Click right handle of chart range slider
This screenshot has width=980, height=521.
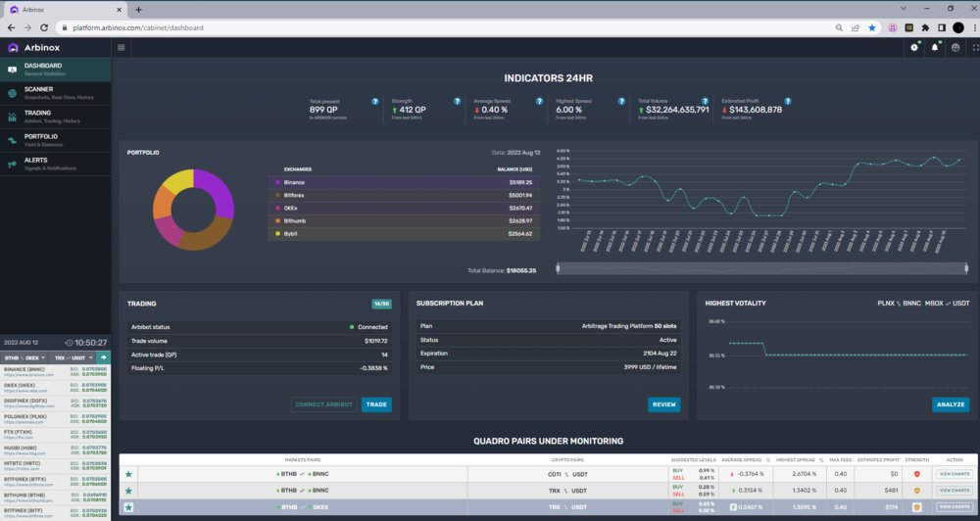click(966, 268)
